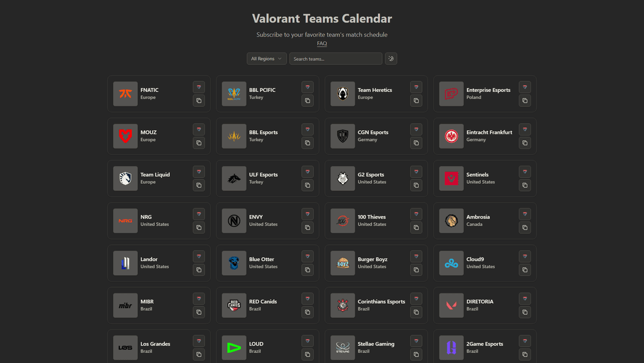This screenshot has height=363, width=644.
Task: Click copy link icon on NRG card
Action: pos(199,227)
